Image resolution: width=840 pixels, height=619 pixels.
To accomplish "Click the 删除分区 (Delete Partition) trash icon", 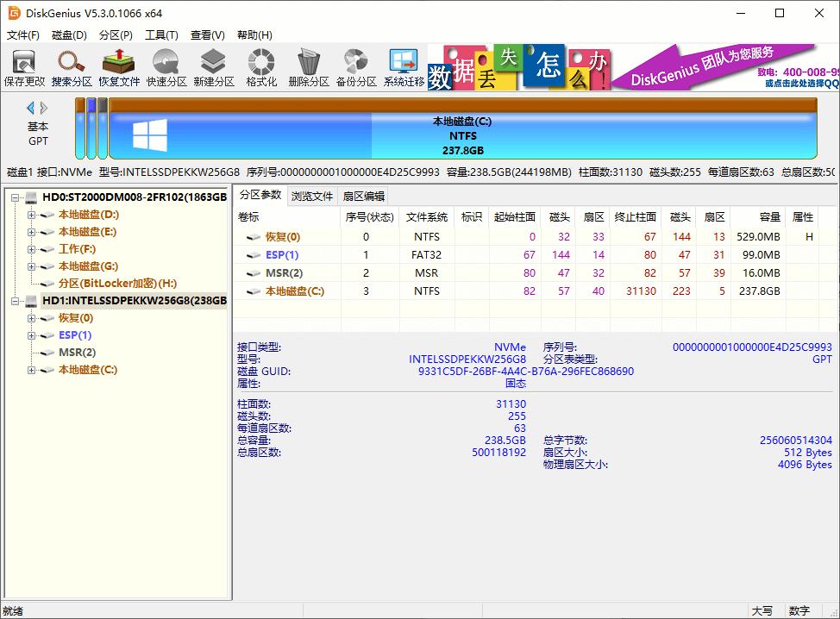I will coord(308,67).
